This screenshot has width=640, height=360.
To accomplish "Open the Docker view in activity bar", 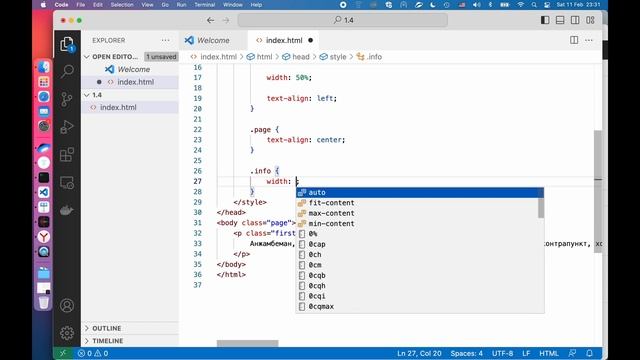I will coord(67,210).
